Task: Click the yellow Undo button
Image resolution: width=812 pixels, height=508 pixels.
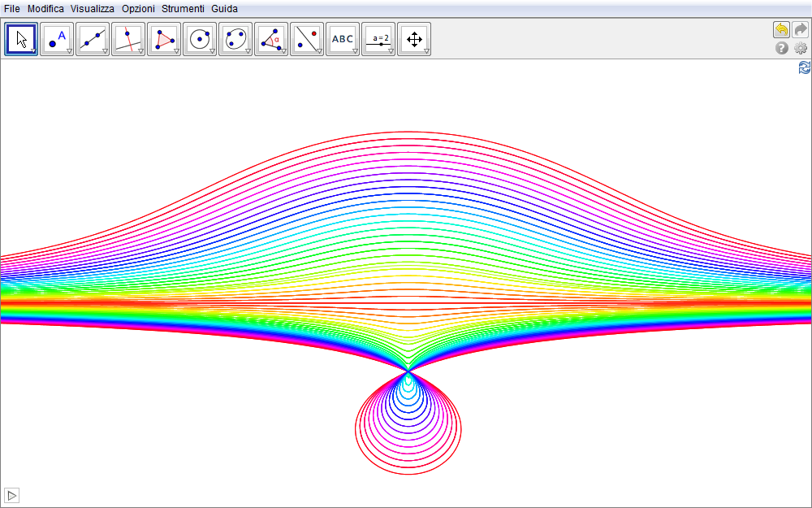Action: (781, 30)
